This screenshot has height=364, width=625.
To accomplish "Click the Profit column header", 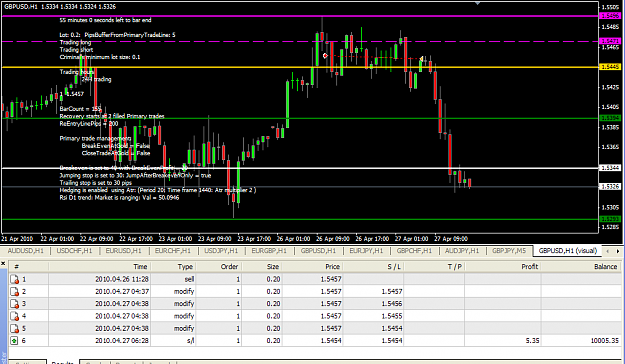I will [x=503, y=267].
